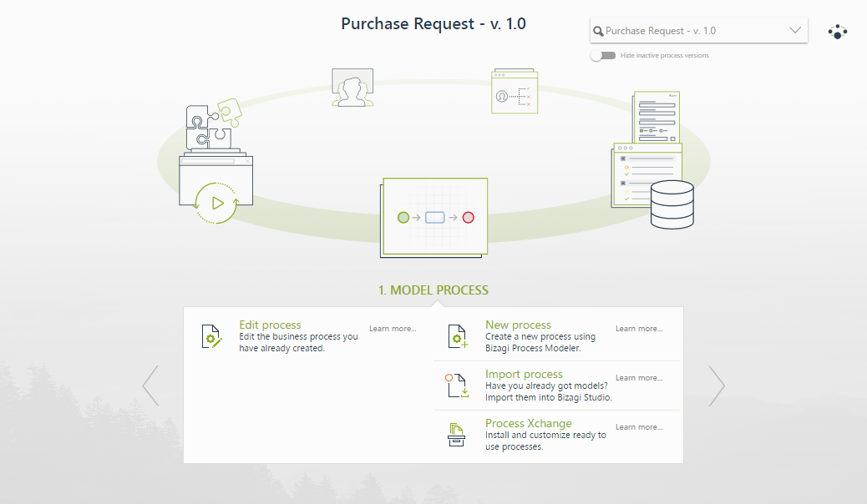Click Learn more for New process
Viewport: 867px width, 504px height.
[639, 328]
